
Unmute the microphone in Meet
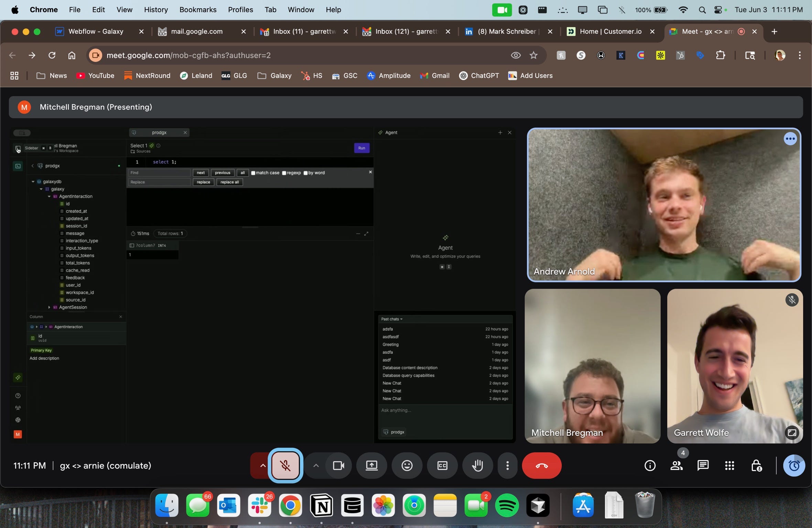click(x=285, y=465)
